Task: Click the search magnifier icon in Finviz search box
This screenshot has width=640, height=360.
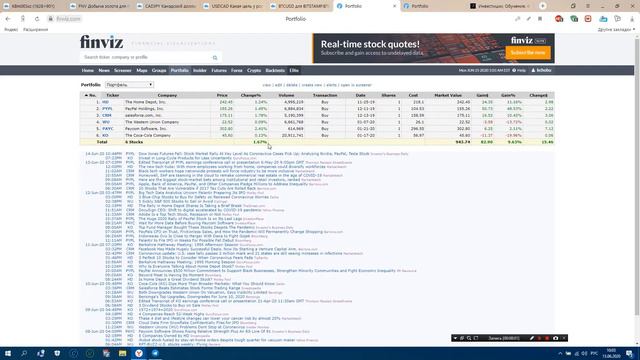Action: [215, 58]
